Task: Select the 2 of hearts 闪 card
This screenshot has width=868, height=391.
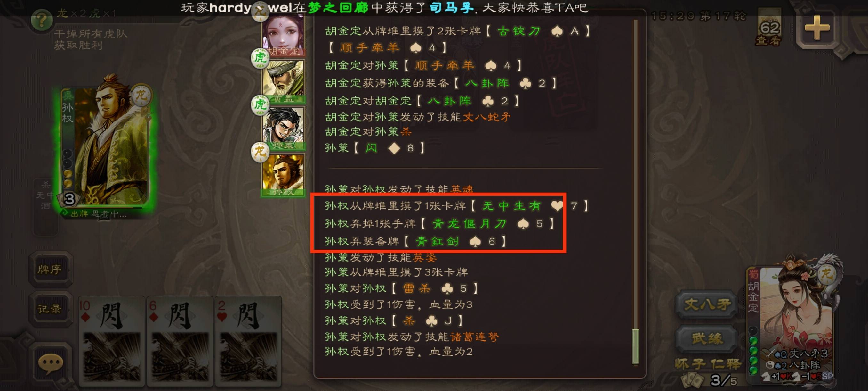Action: pos(248,341)
